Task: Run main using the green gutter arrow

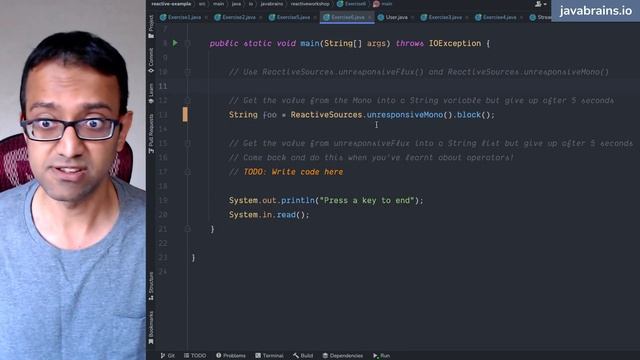Action: tap(175, 43)
